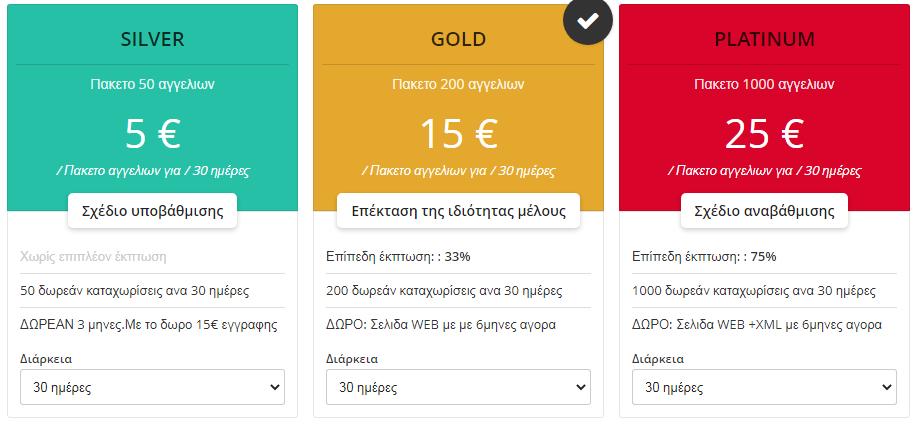Click the 5 € Silver price

(x=152, y=134)
